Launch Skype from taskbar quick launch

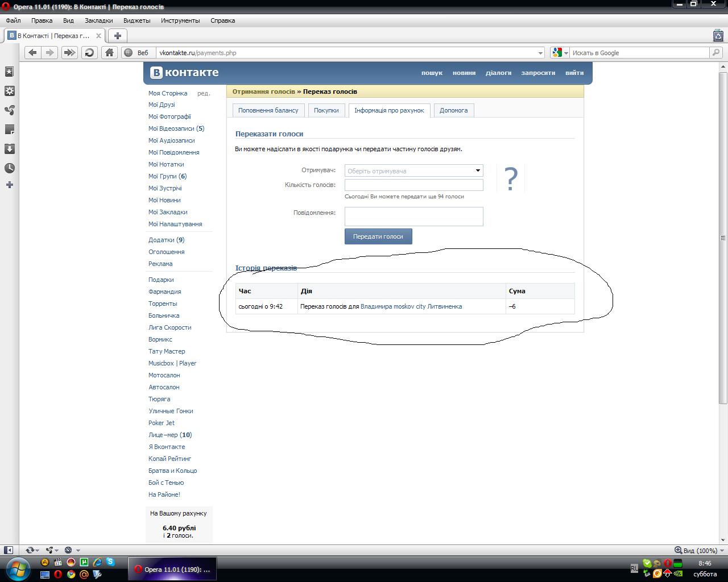pyautogui.click(x=110, y=562)
